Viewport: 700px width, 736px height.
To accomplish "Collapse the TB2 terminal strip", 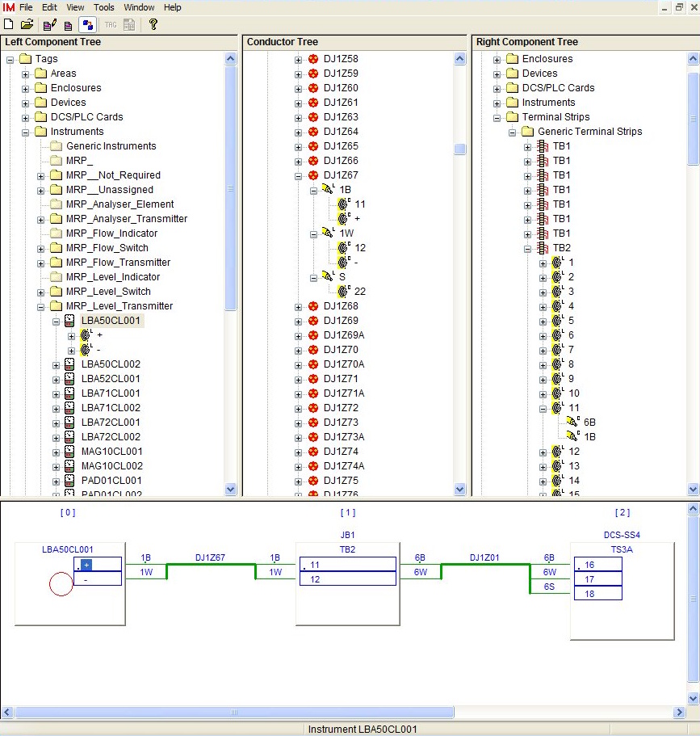I will pos(527,249).
